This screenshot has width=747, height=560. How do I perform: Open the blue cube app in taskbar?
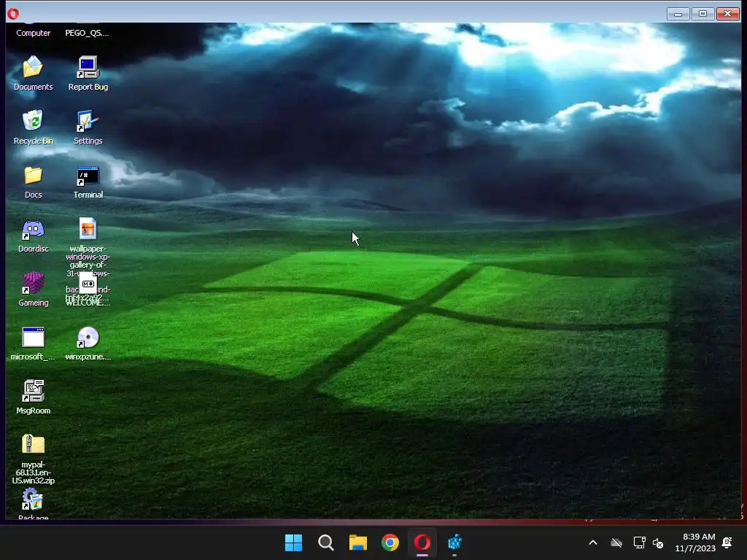pos(454,542)
